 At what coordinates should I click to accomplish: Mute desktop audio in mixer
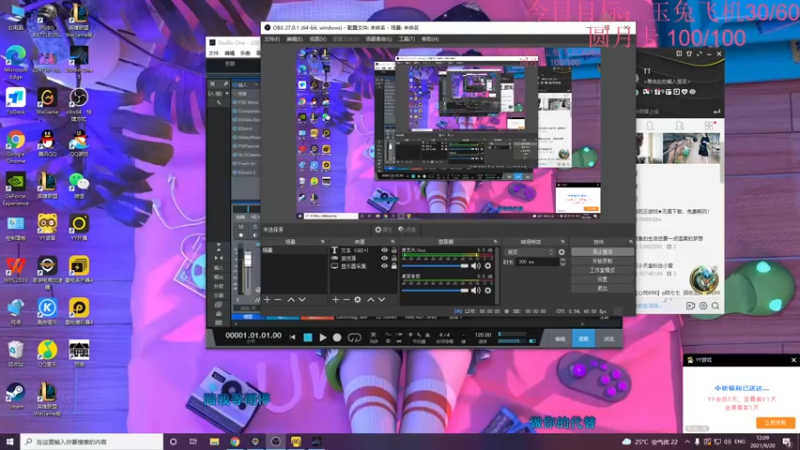(476, 290)
